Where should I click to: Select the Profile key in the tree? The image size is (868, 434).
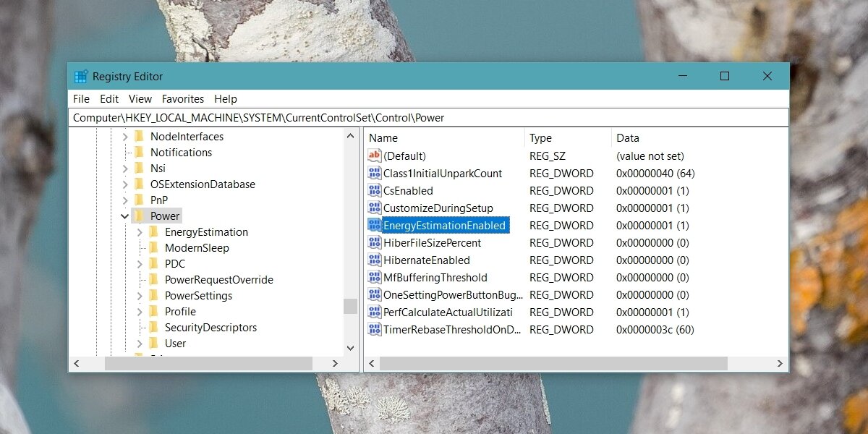180,312
